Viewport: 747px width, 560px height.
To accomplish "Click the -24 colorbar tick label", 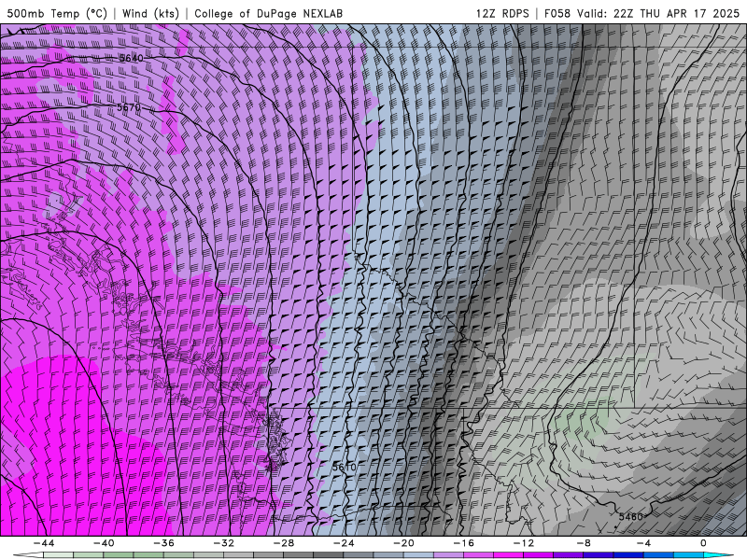I will (344, 543).
